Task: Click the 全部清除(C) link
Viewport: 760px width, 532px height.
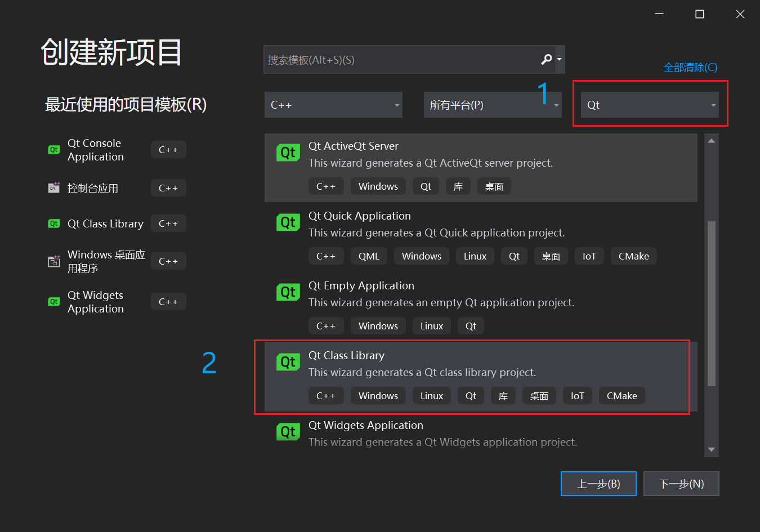Action: click(690, 67)
